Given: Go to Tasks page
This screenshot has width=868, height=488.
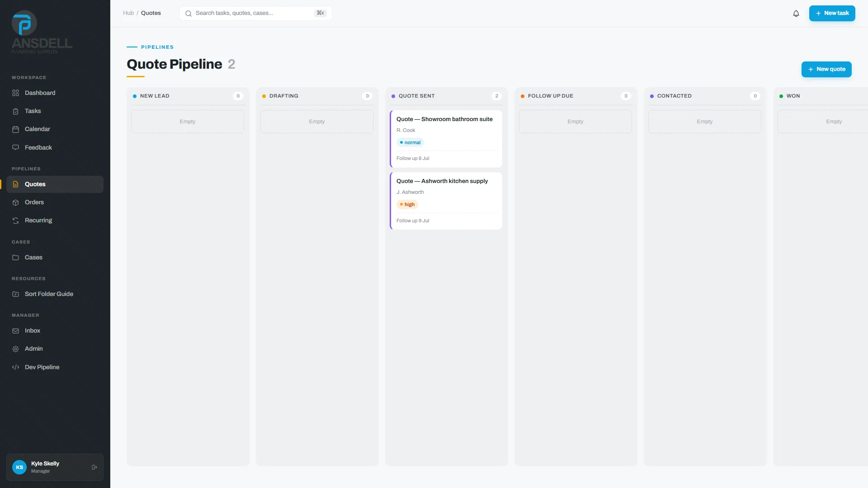Looking at the screenshot, I should (x=55, y=111).
